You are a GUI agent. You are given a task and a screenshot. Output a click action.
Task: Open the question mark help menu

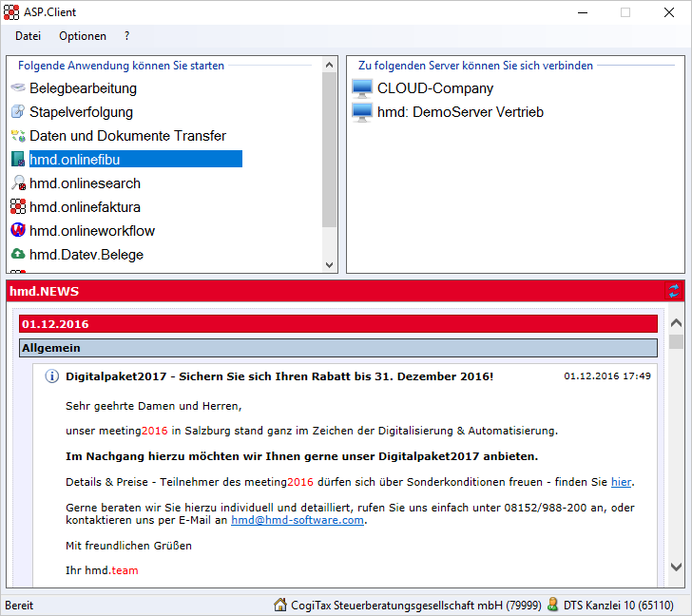[x=126, y=36]
